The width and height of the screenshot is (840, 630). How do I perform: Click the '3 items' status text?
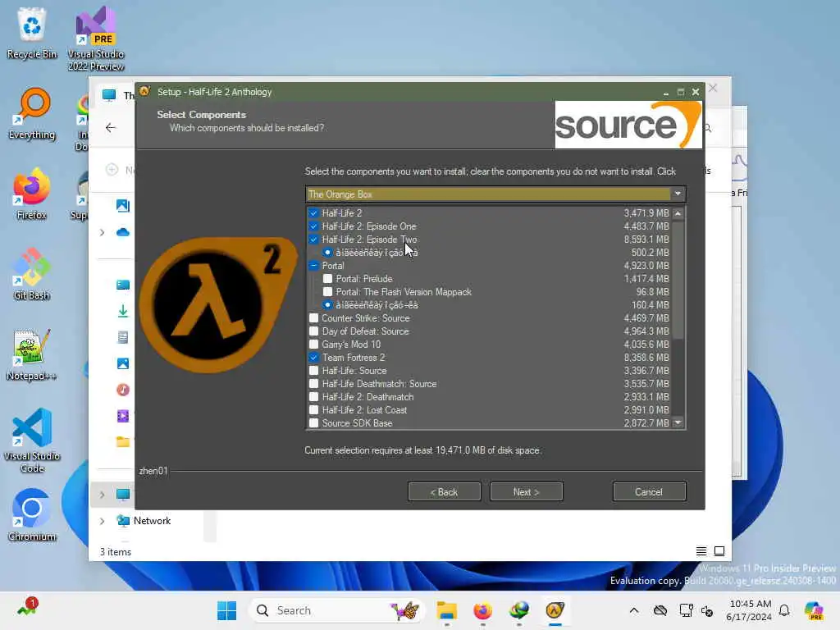point(116,552)
